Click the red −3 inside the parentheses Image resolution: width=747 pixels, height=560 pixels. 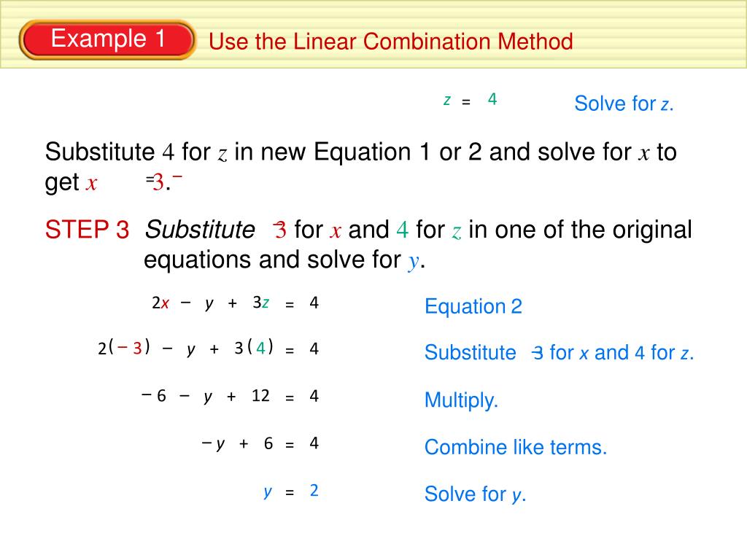tap(130, 348)
